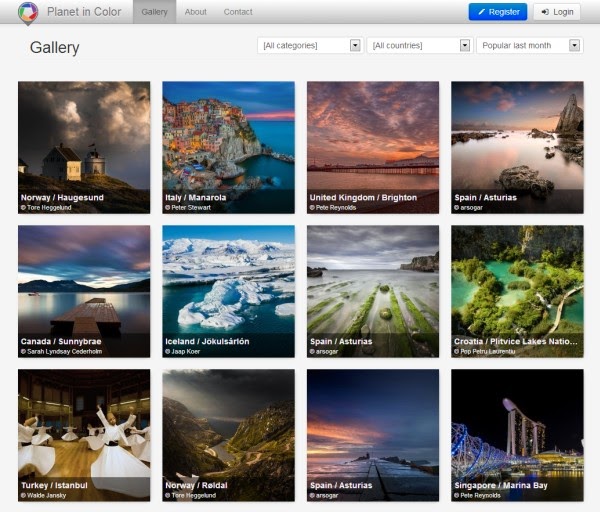Click the copyright icon beside Sarah Lyndsay Cederholm
The image size is (600, 512).
point(23,351)
